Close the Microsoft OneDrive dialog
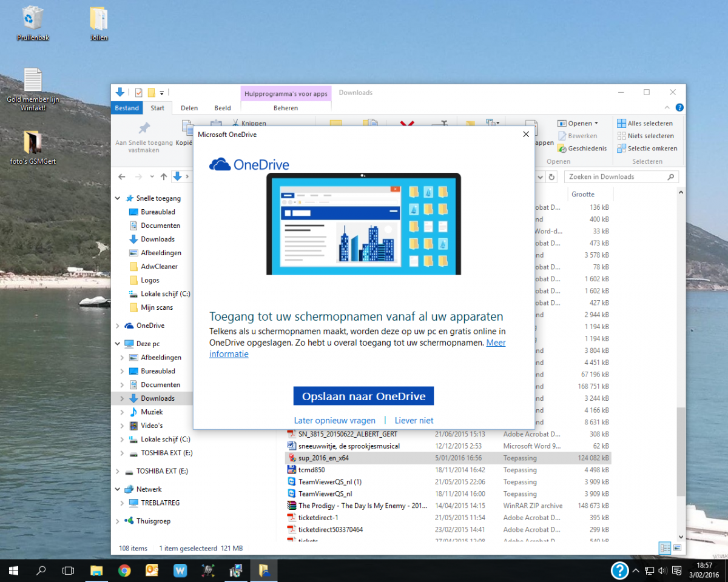This screenshot has height=582, width=728. click(x=525, y=135)
